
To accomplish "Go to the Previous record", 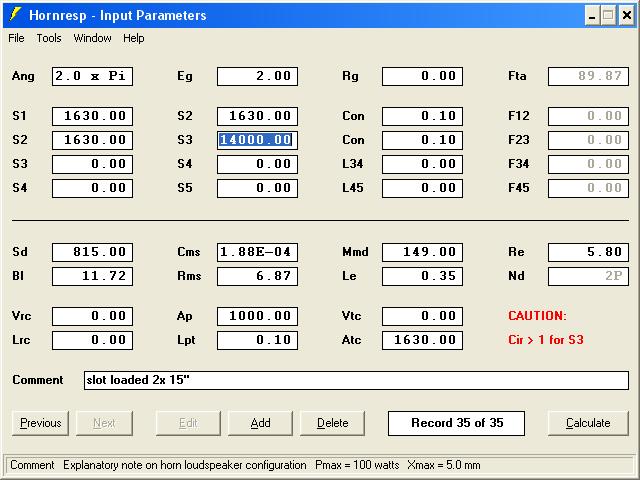I will coord(40,423).
